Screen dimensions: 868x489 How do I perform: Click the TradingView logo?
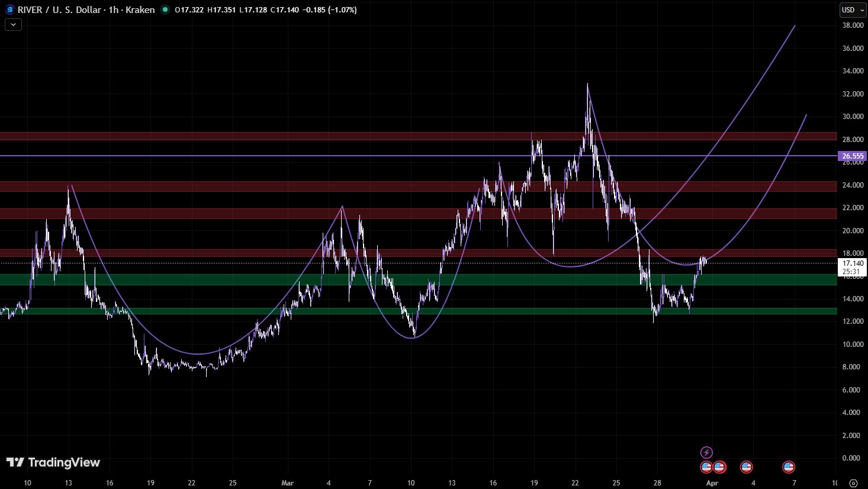53,462
